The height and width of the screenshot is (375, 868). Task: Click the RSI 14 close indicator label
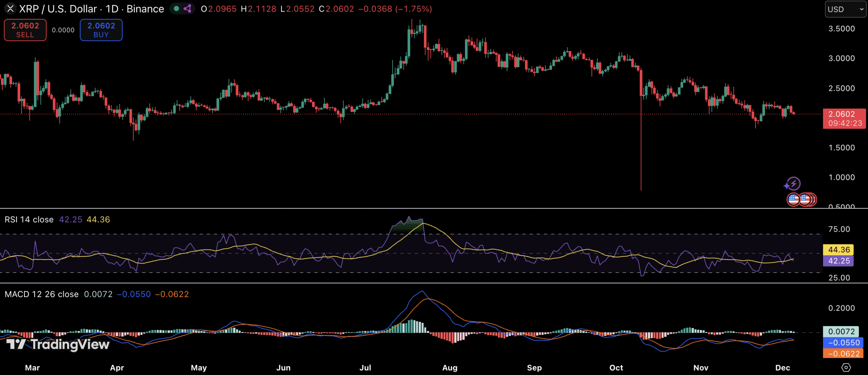29,220
